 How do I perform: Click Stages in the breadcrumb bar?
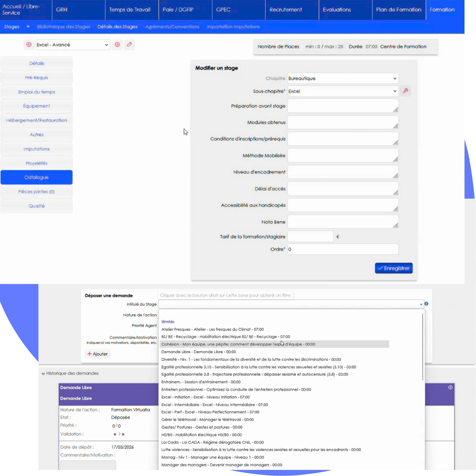click(12, 27)
